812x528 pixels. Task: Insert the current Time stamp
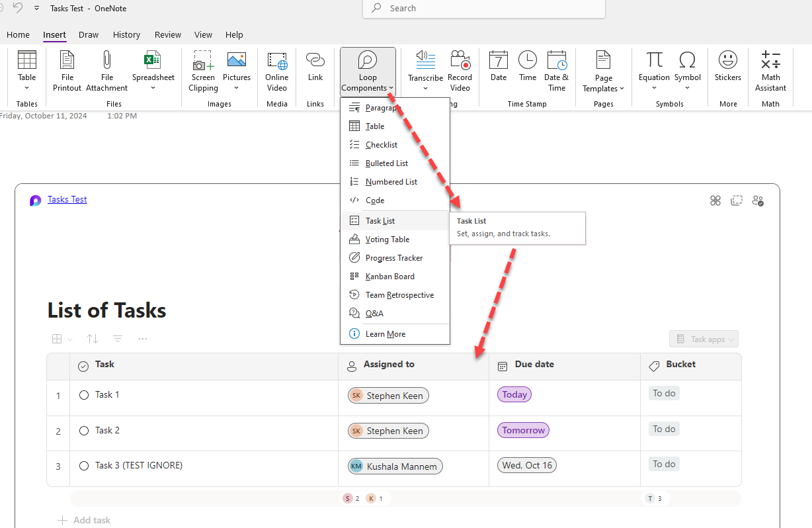tap(528, 66)
